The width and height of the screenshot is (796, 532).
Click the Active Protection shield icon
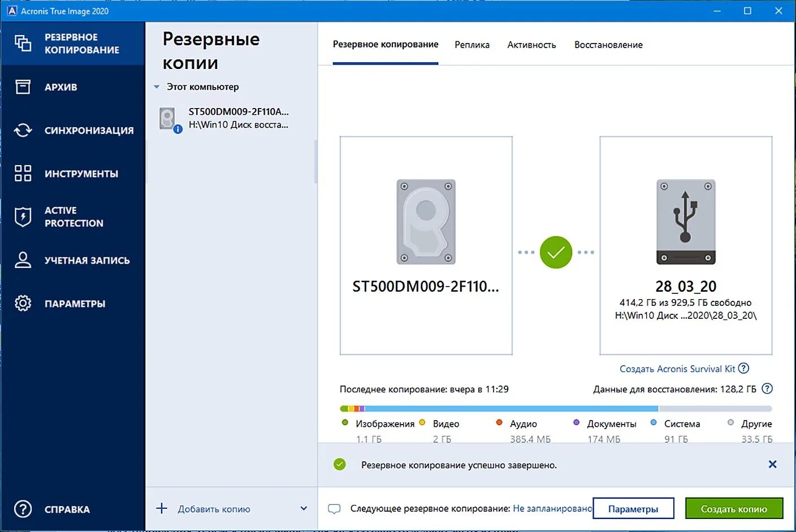(23, 217)
